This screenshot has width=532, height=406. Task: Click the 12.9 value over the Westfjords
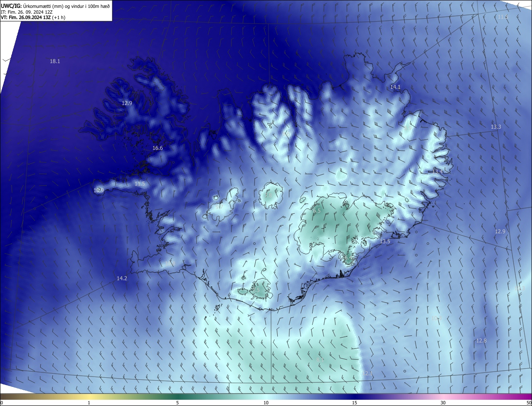(127, 103)
